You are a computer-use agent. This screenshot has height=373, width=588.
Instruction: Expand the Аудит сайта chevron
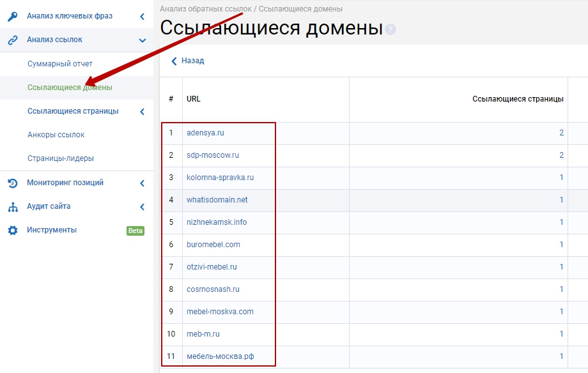click(142, 207)
